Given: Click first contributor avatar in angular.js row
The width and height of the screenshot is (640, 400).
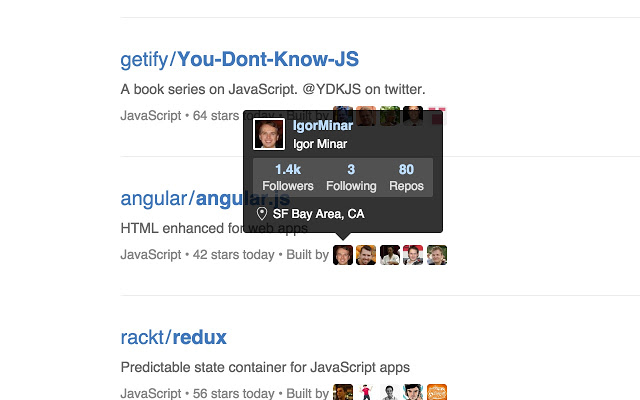Looking at the screenshot, I should click(343, 255).
